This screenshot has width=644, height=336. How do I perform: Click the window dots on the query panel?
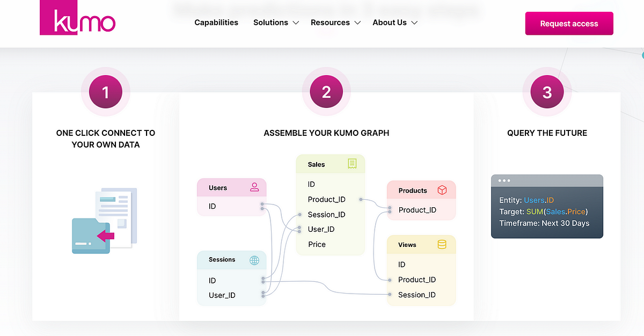[x=503, y=181]
